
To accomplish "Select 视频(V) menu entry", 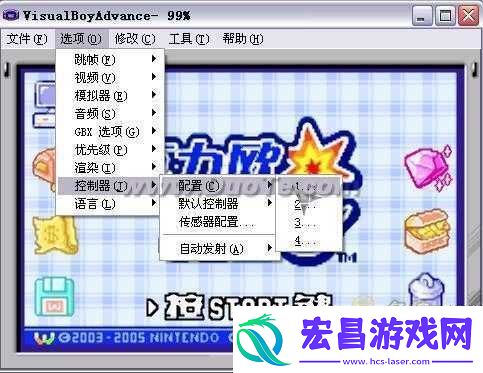I will pos(110,78).
